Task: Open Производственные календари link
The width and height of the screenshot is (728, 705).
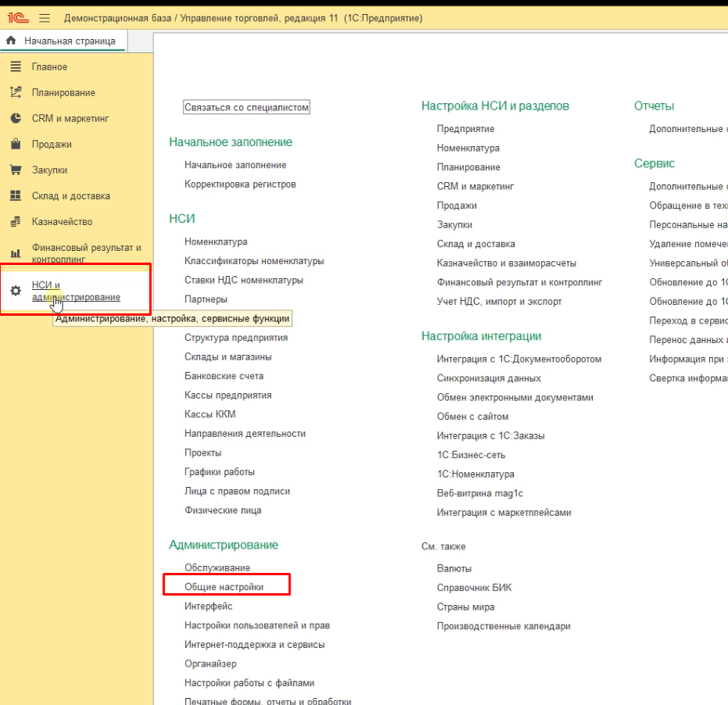Action: pyautogui.click(x=503, y=626)
